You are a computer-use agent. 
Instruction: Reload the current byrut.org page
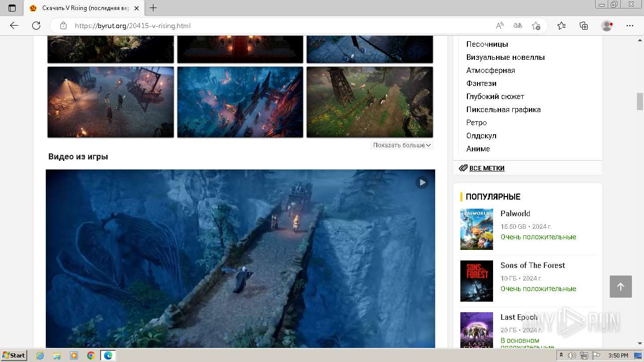(x=36, y=26)
